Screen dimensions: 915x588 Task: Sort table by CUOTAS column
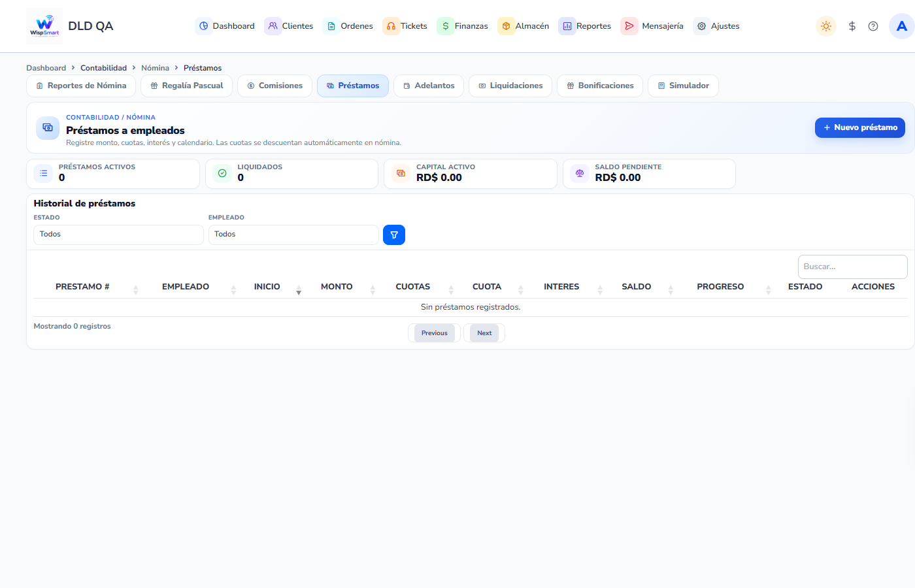click(x=418, y=287)
